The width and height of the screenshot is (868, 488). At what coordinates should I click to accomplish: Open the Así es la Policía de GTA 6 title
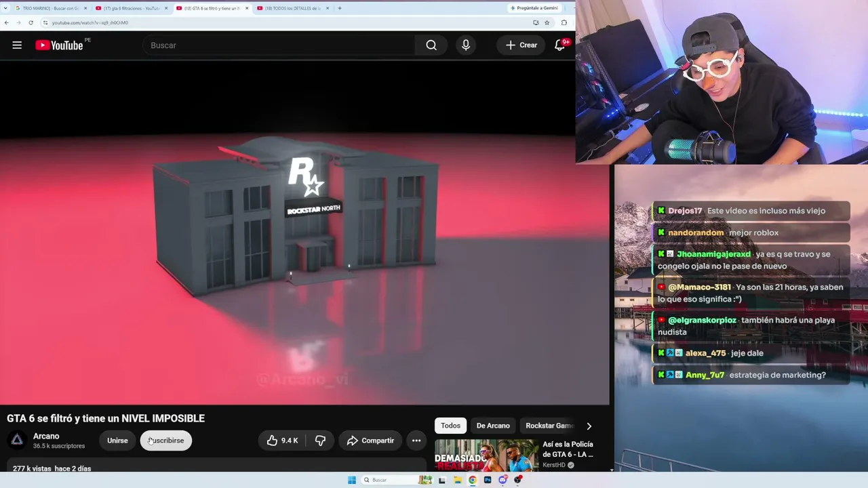568,449
